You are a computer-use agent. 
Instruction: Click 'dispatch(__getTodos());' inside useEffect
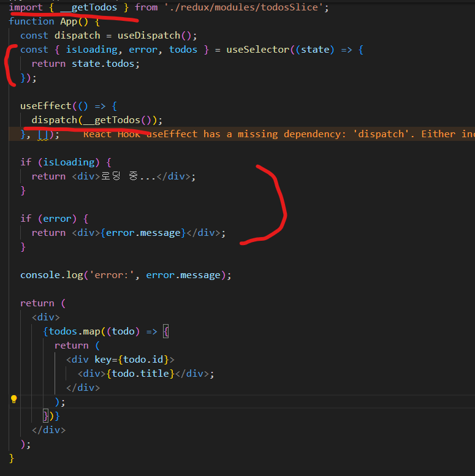[97, 120]
